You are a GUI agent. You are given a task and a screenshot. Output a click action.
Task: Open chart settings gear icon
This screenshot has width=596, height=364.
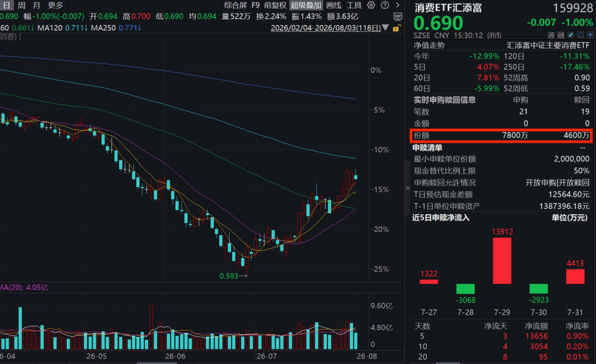(371, 5)
